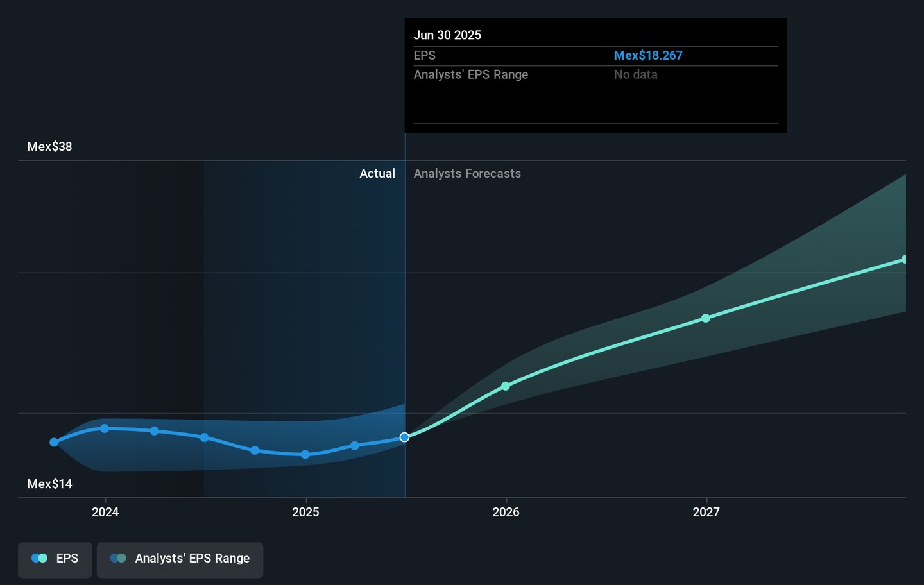Click the first EPS data point on the line
924x585 pixels.
(54, 442)
